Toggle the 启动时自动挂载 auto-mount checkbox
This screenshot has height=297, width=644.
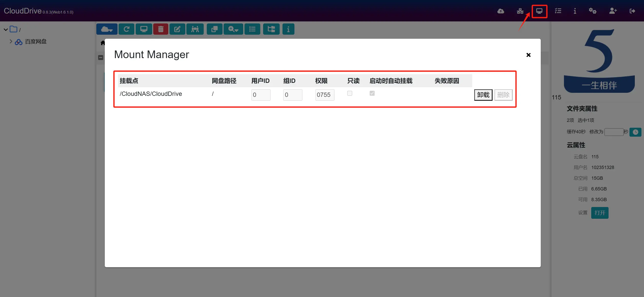pos(372,93)
